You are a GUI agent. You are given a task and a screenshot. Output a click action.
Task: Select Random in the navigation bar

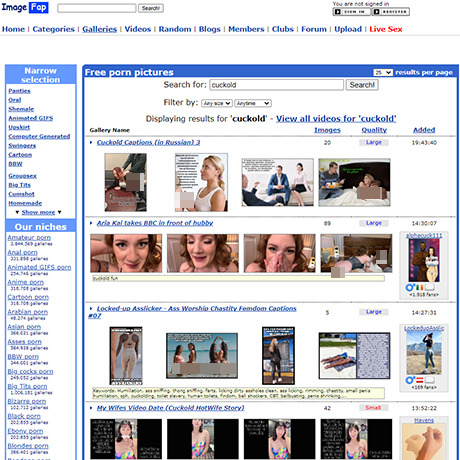(175, 29)
